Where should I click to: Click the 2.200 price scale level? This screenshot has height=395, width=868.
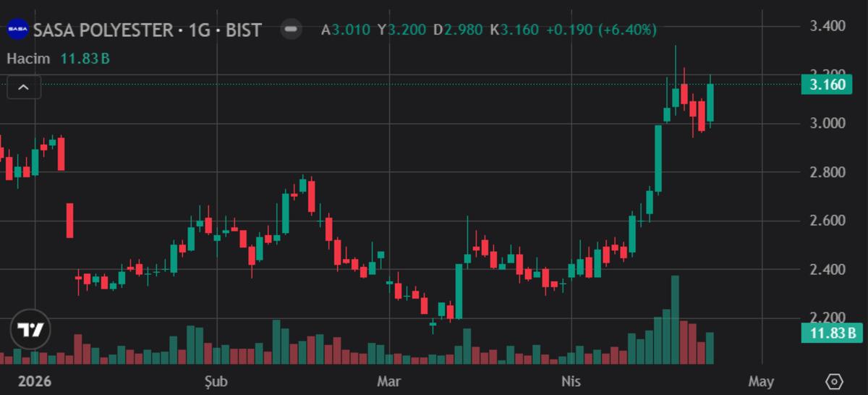pyautogui.click(x=827, y=318)
